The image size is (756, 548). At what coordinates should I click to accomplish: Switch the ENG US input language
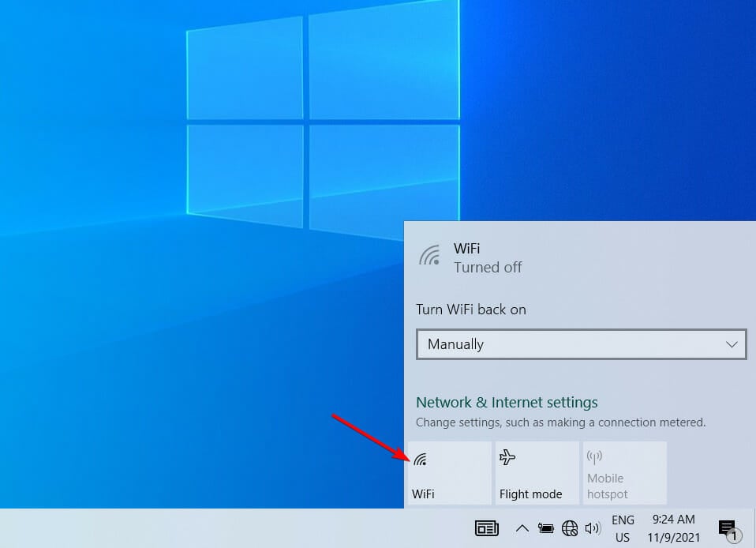click(x=623, y=528)
